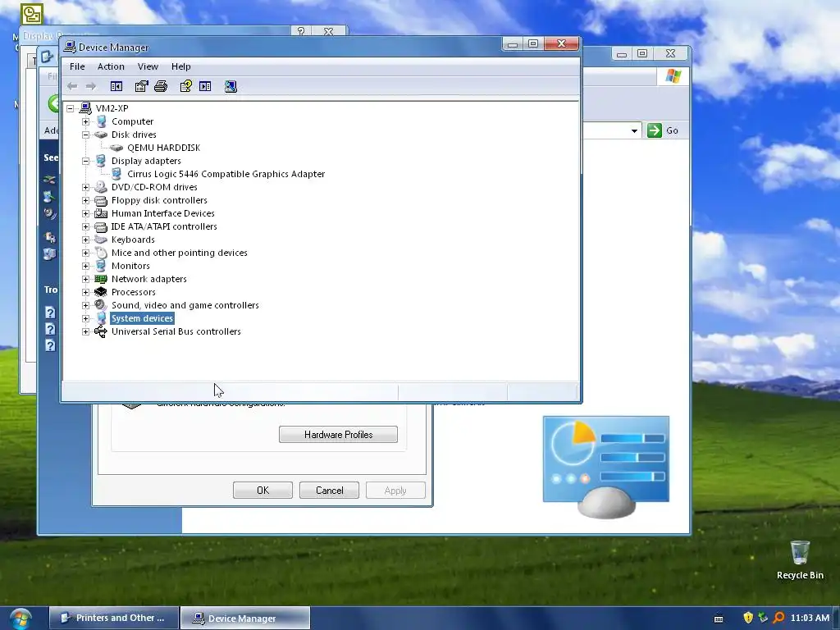Click the Back arrow in Device Manager toolbar
Image resolution: width=840 pixels, height=630 pixels.
coord(72,86)
